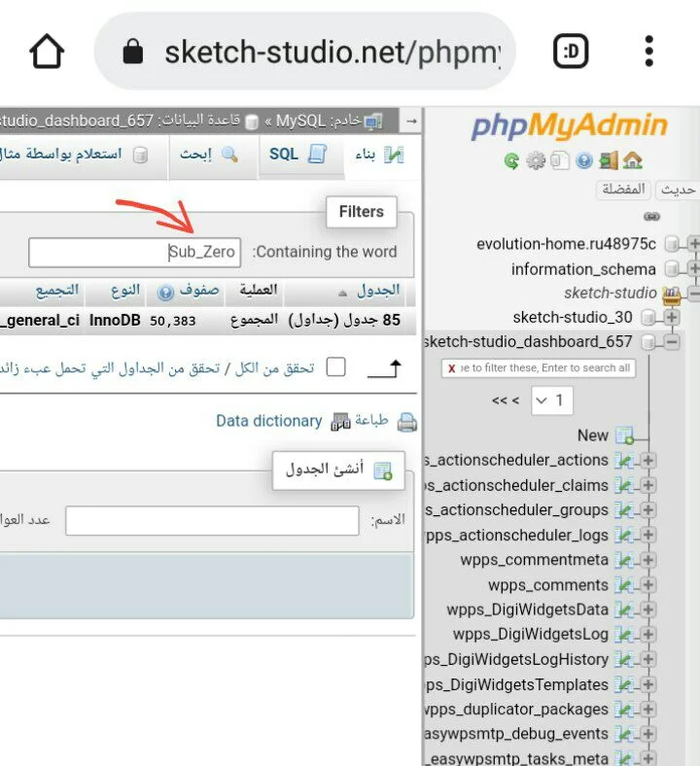Open the browser tab switcher icon
Image resolution: width=700 pixels, height=766 pixels.
571,51
